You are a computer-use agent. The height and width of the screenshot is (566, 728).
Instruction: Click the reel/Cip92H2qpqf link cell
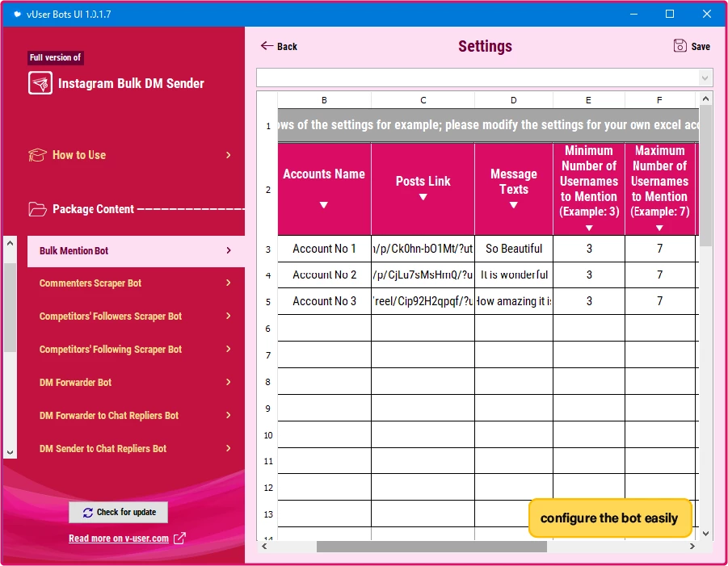click(423, 301)
